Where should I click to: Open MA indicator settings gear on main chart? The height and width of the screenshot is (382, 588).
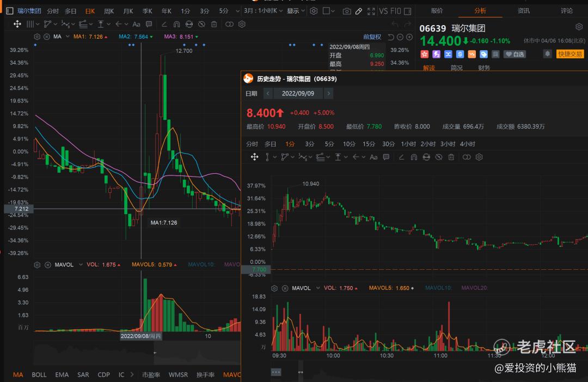(37, 37)
